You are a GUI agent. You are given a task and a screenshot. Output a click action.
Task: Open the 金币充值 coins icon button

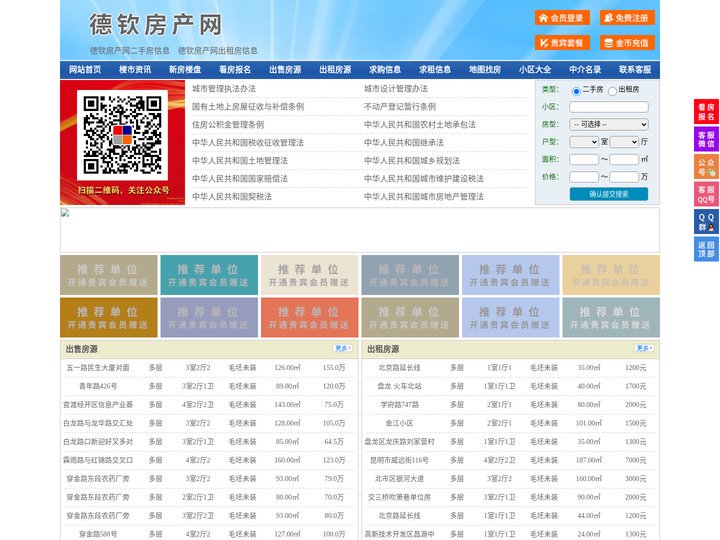coord(627,43)
